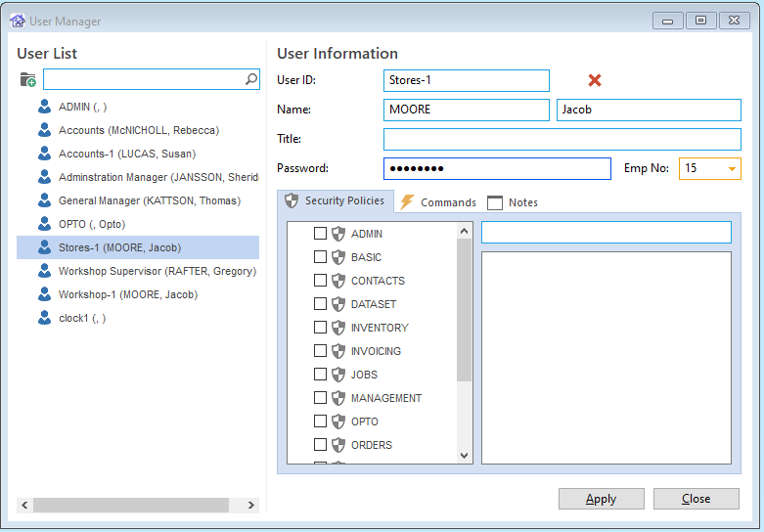Click the shield icon next to OPTO policy
Image resolution: width=764 pixels, height=532 pixels.
click(x=338, y=421)
